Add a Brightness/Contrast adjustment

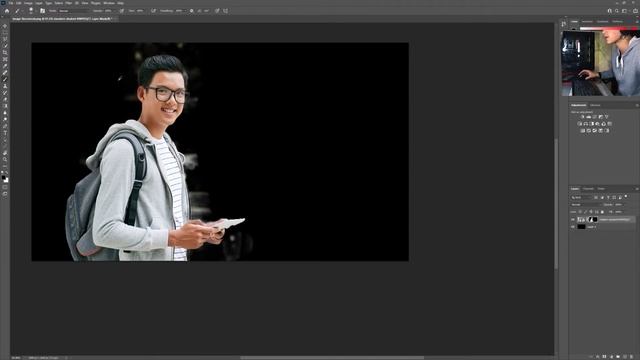582,116
